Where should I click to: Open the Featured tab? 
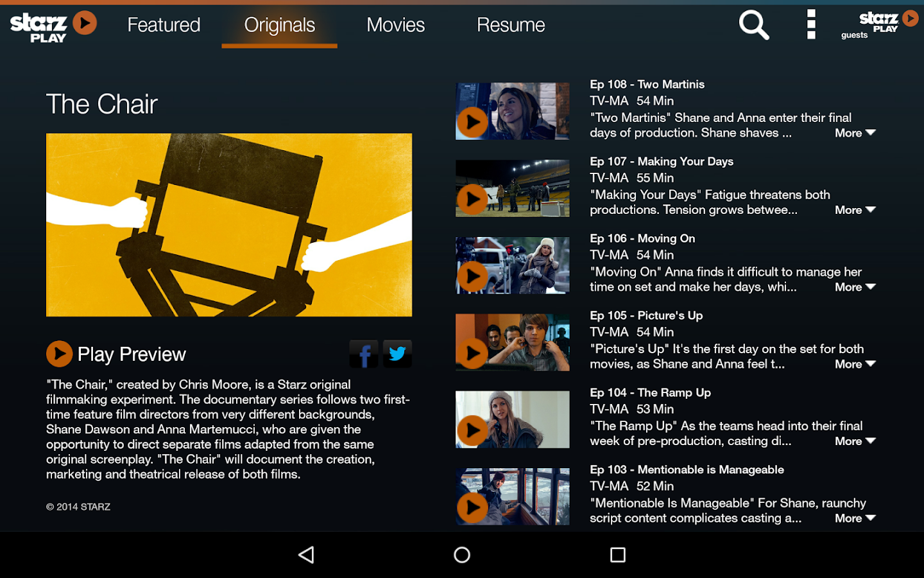(x=163, y=24)
